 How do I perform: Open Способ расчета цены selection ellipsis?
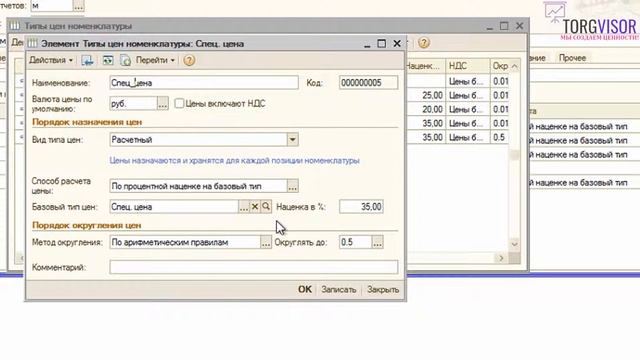292,186
